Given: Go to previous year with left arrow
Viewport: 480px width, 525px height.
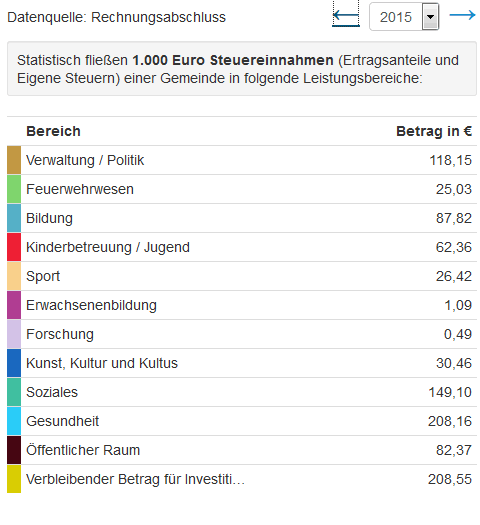Looking at the screenshot, I should pos(346,15).
